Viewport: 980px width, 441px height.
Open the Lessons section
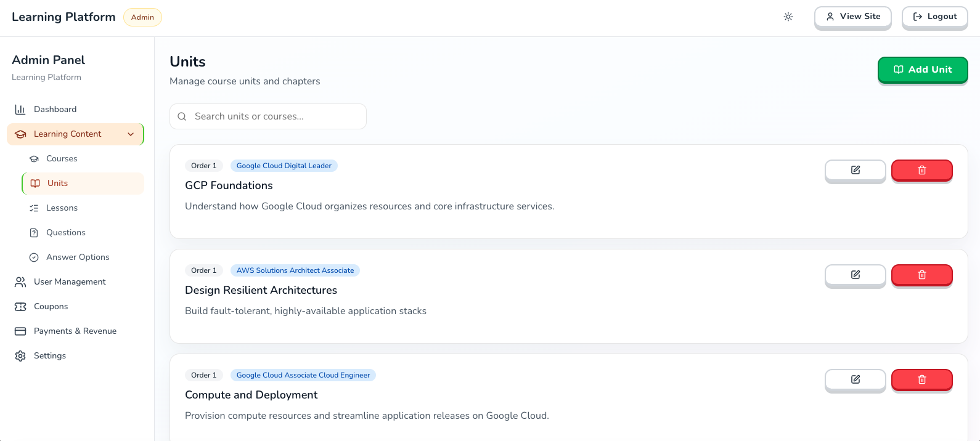point(62,208)
